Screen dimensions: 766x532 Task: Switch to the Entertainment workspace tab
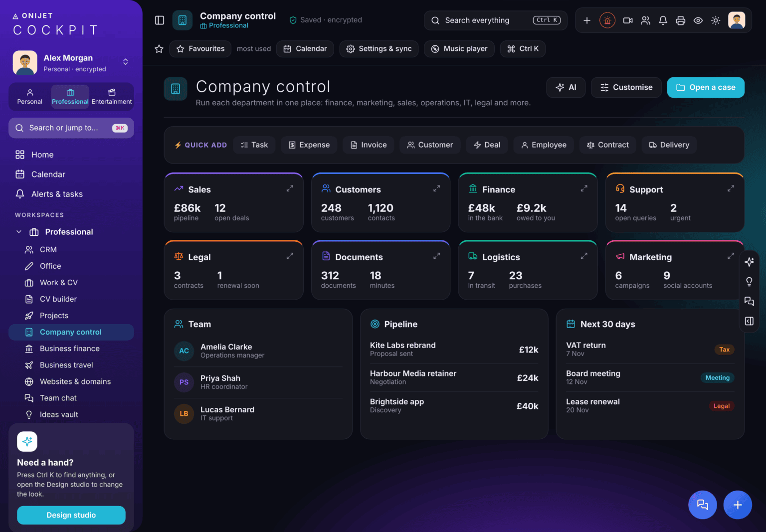112,97
